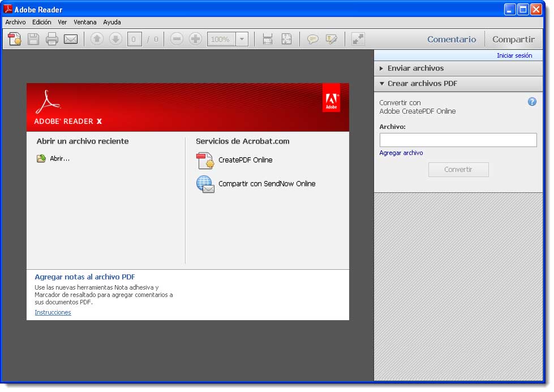Close the Adobe Reader window

536,10
